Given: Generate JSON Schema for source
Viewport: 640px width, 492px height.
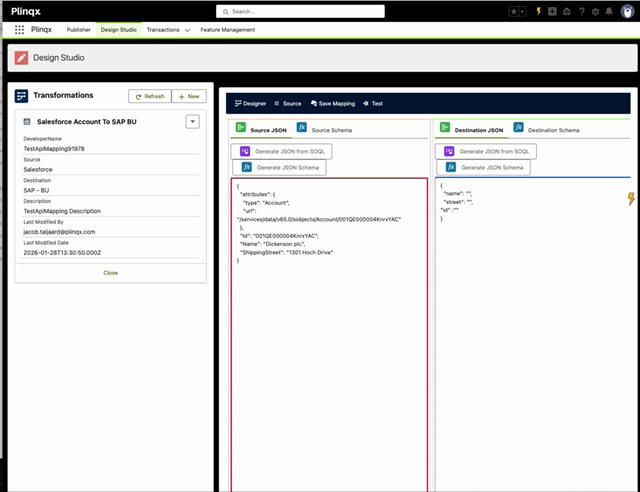Looking at the screenshot, I should 279,167.
